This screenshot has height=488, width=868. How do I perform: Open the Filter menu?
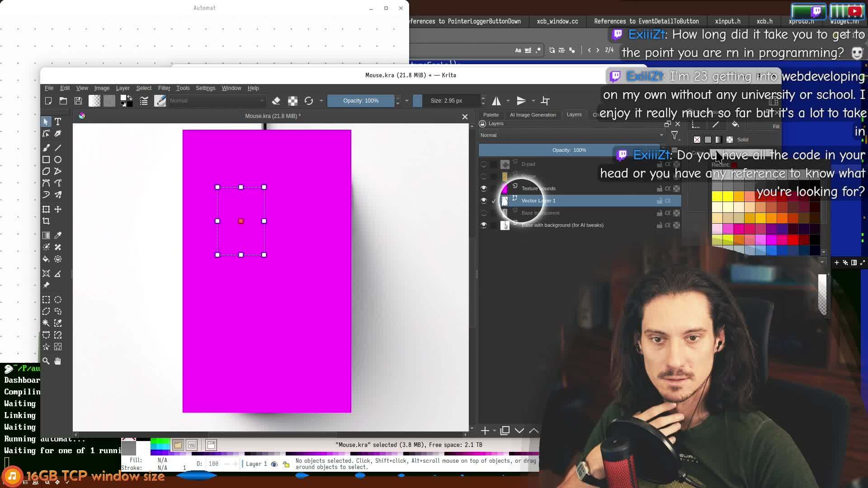tap(164, 88)
